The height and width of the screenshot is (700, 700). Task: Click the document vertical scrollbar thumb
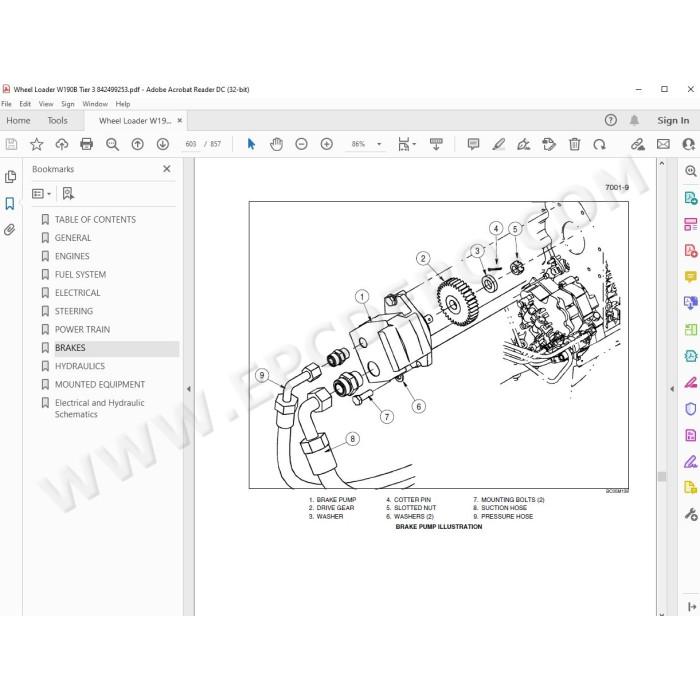point(662,476)
